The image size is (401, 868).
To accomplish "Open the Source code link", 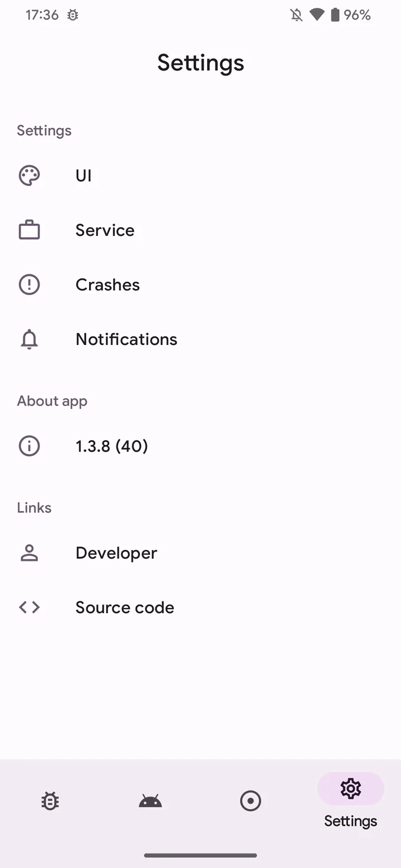I will point(200,608).
